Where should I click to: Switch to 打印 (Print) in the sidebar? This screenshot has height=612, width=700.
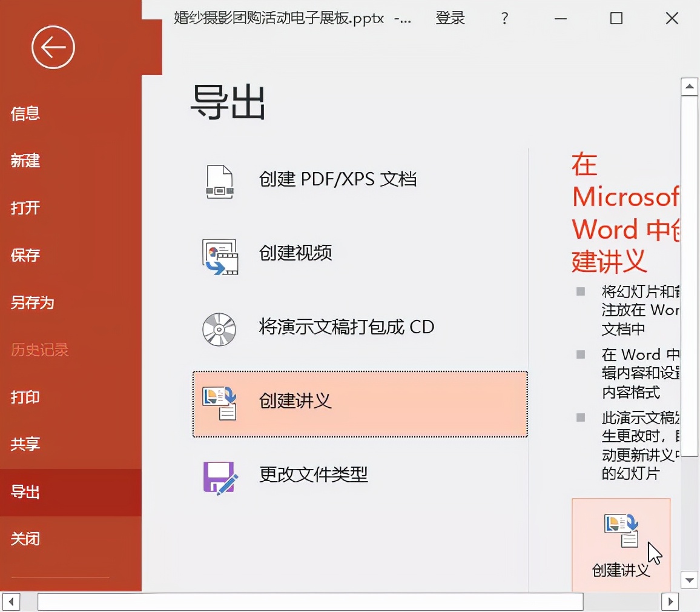pos(24,397)
